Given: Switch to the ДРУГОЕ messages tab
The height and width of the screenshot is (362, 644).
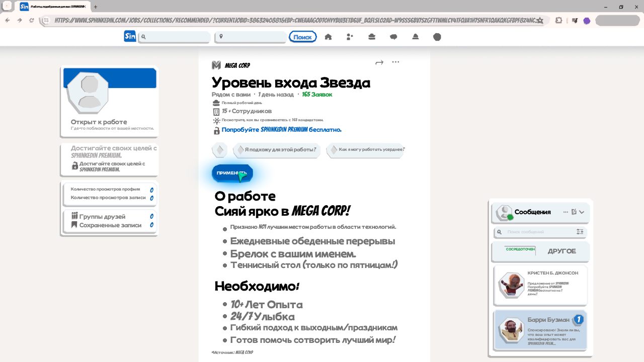Looking at the screenshot, I should [x=561, y=251].
